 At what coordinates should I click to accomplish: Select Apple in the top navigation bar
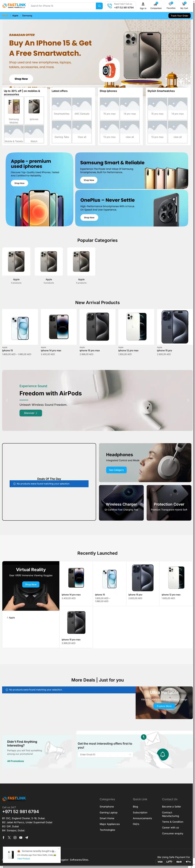click(x=15, y=15)
